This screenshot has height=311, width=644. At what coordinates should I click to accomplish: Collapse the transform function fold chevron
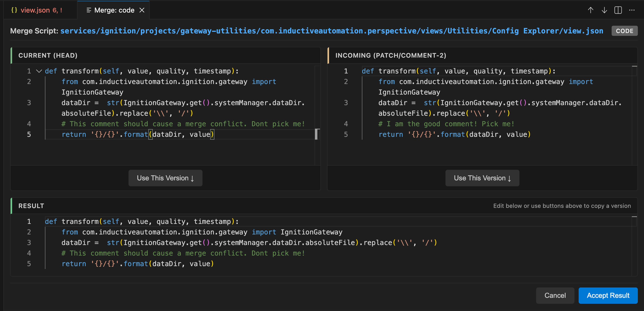(39, 71)
